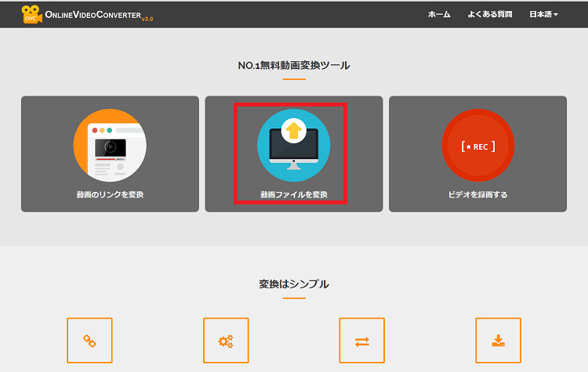Choose the ビデオを録画する label
Screen dimensions: 588x372
pos(477,194)
